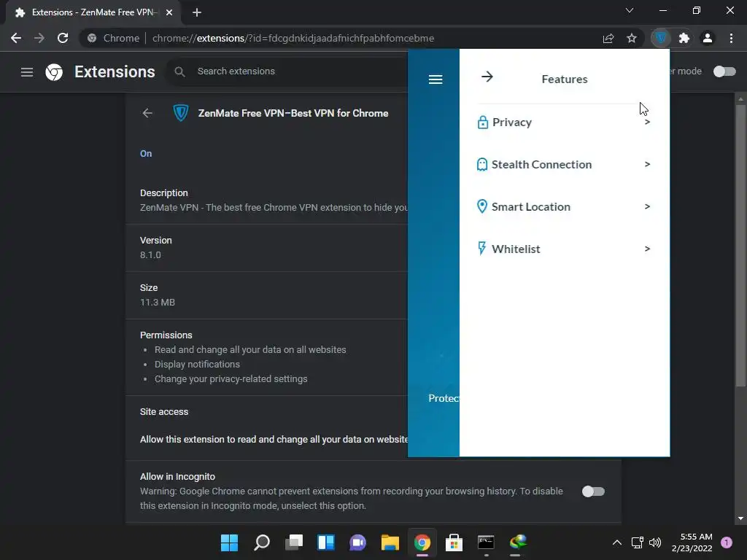Toggle Allow in Incognito switch

click(x=594, y=491)
